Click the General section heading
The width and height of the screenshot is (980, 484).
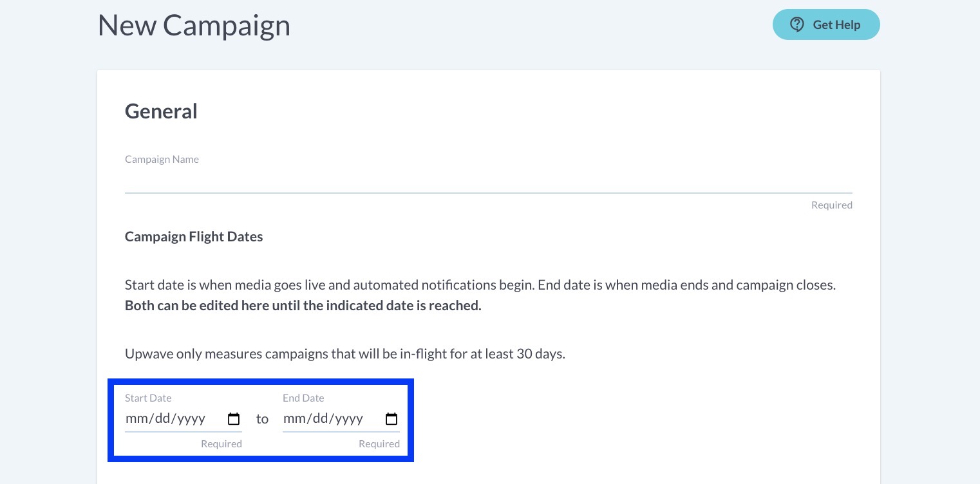pyautogui.click(x=161, y=111)
